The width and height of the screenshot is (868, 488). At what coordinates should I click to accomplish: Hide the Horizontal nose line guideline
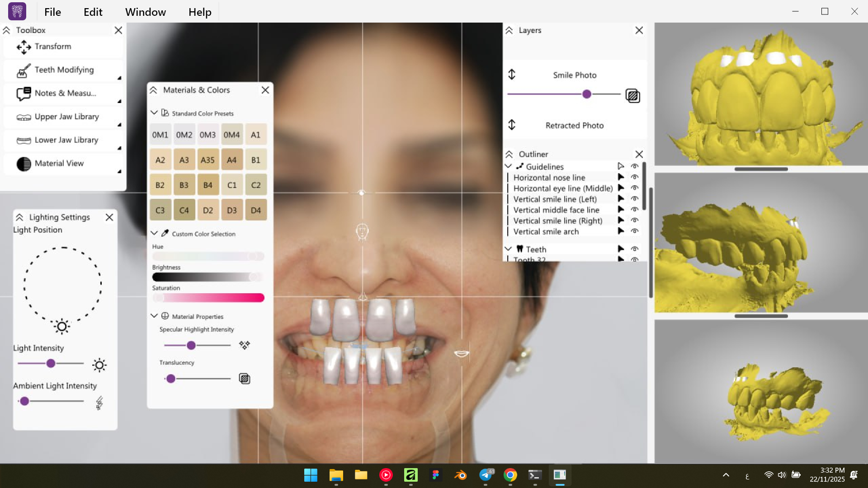(x=635, y=177)
